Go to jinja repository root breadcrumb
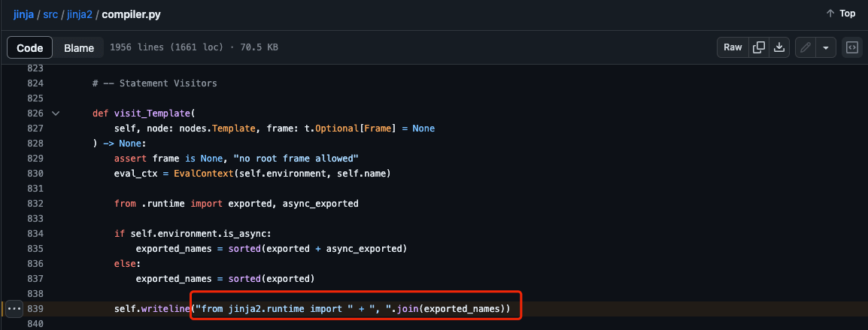 [23, 14]
